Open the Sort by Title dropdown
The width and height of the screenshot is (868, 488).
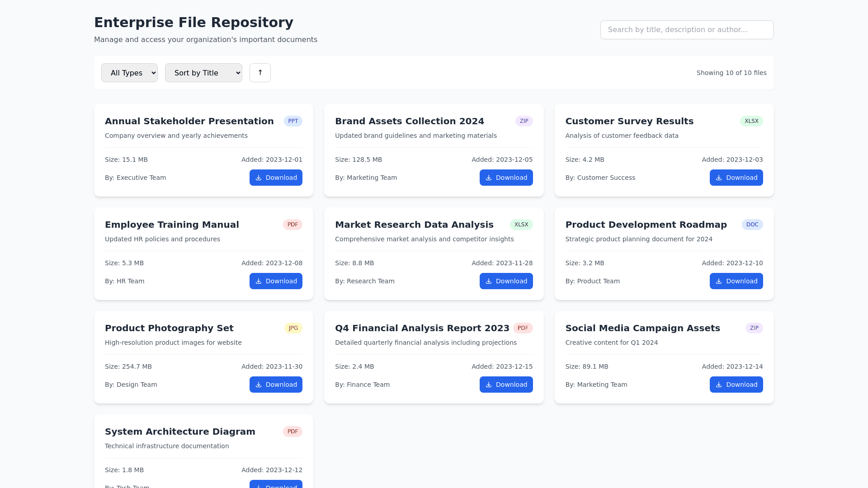pyautogui.click(x=203, y=73)
